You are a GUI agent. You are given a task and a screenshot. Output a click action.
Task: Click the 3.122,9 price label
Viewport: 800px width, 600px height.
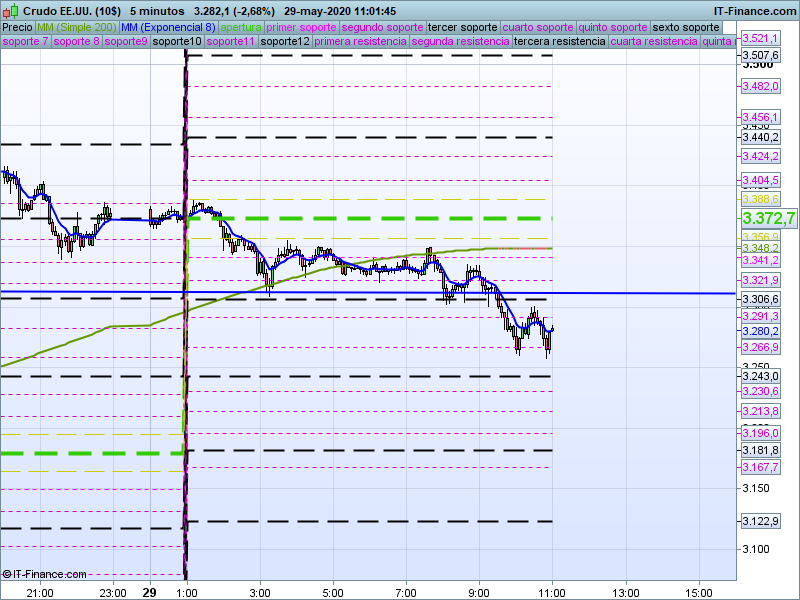[x=760, y=521]
